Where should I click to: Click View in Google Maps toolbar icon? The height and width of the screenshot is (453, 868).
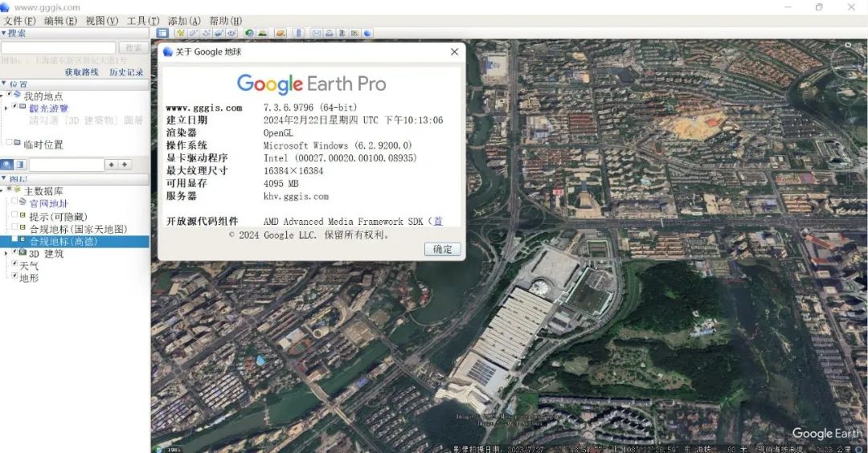(x=355, y=33)
